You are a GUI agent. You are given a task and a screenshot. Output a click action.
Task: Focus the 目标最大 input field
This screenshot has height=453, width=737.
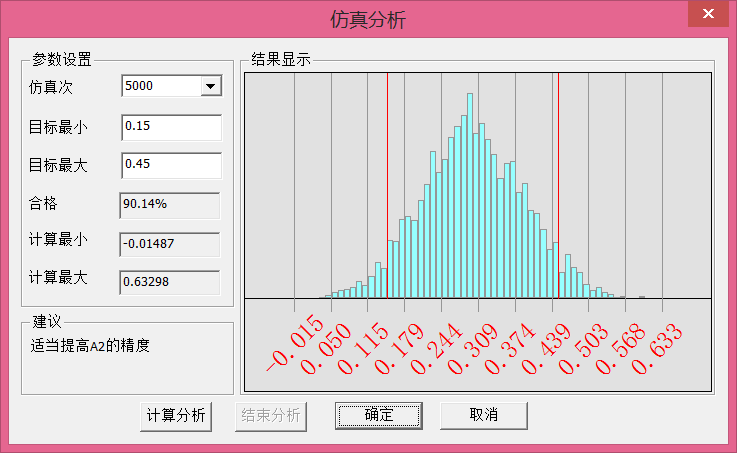coord(170,165)
